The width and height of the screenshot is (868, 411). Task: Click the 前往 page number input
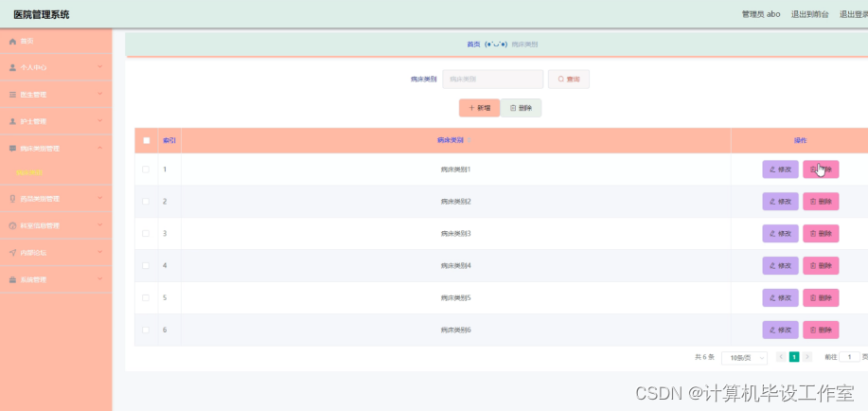pyautogui.click(x=850, y=357)
